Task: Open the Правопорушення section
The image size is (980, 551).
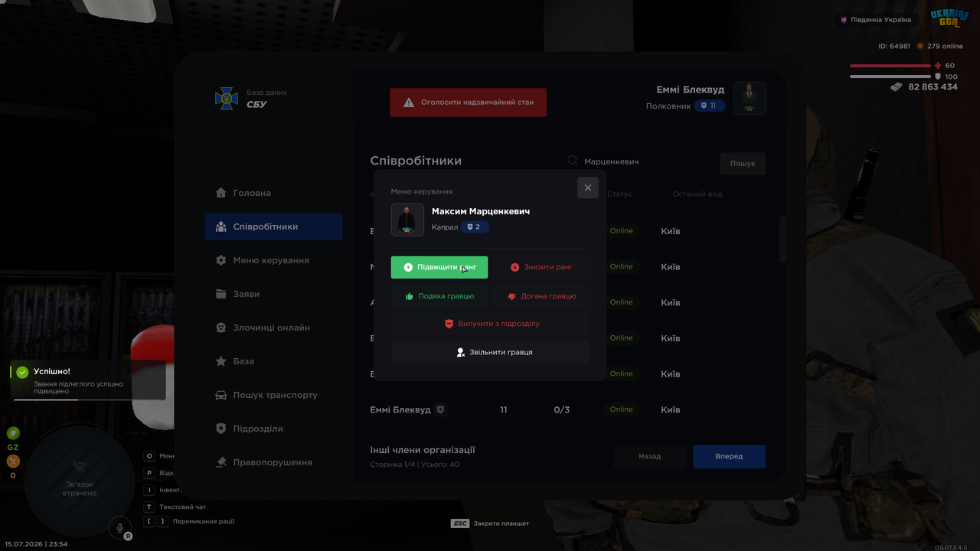Action: click(273, 462)
